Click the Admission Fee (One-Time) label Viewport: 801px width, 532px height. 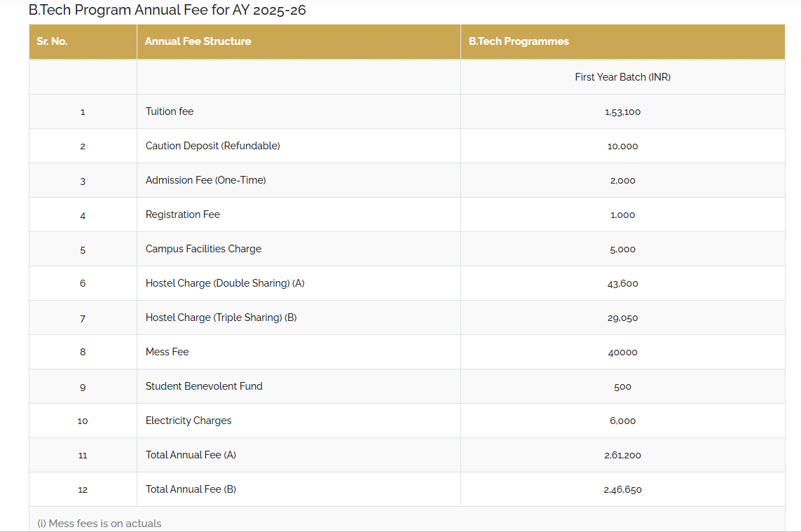click(205, 180)
